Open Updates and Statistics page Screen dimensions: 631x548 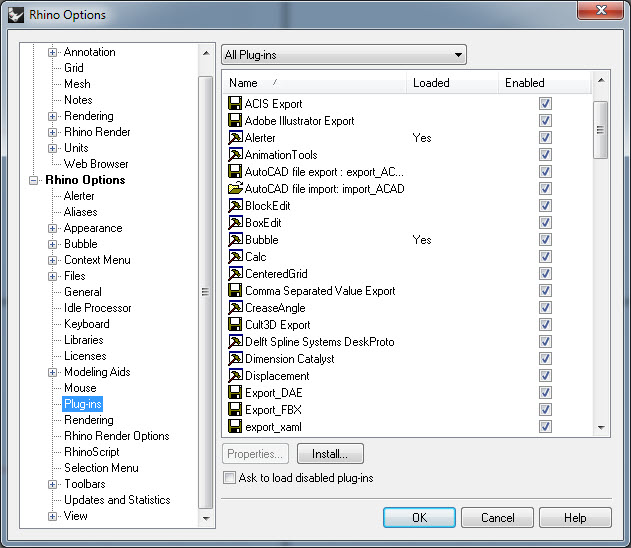[117, 500]
